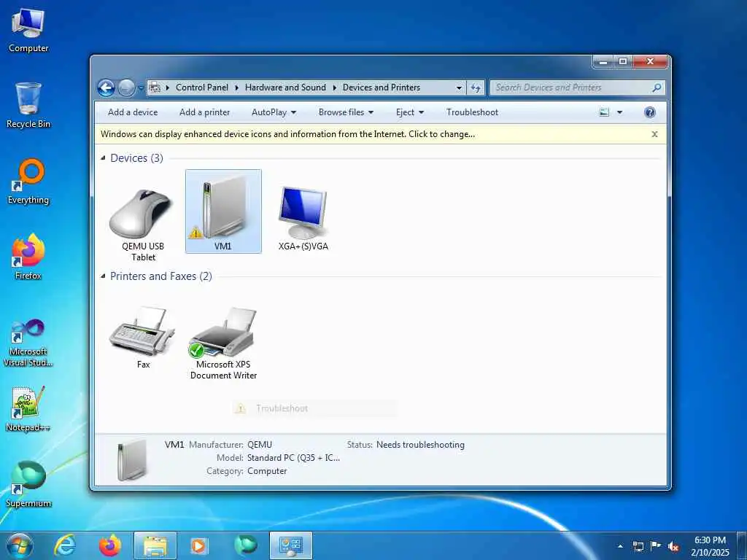Open the Computer desktop icon

28,30
